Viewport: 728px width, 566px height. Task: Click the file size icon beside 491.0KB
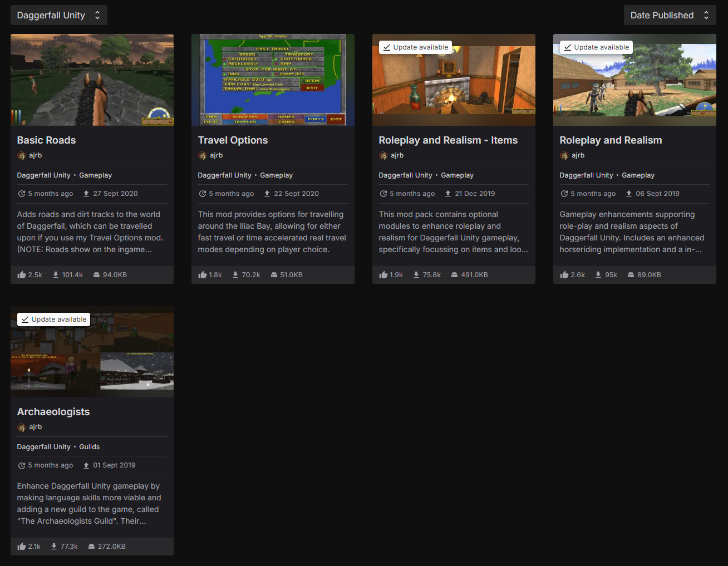[455, 275]
